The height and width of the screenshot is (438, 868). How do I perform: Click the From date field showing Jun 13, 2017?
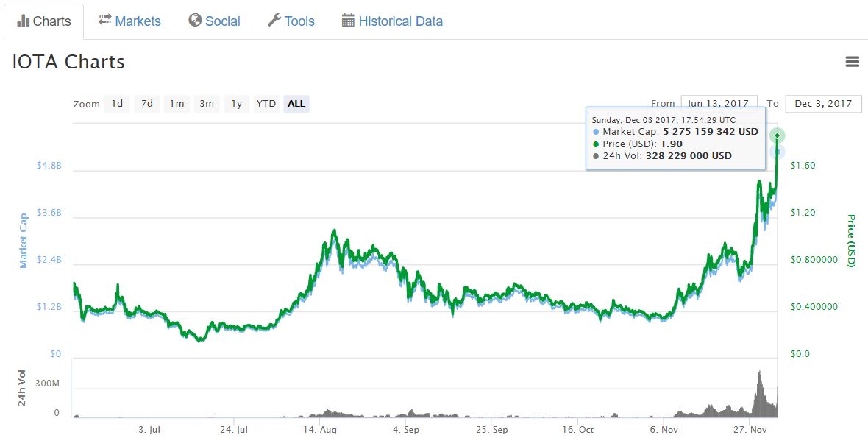(x=719, y=104)
